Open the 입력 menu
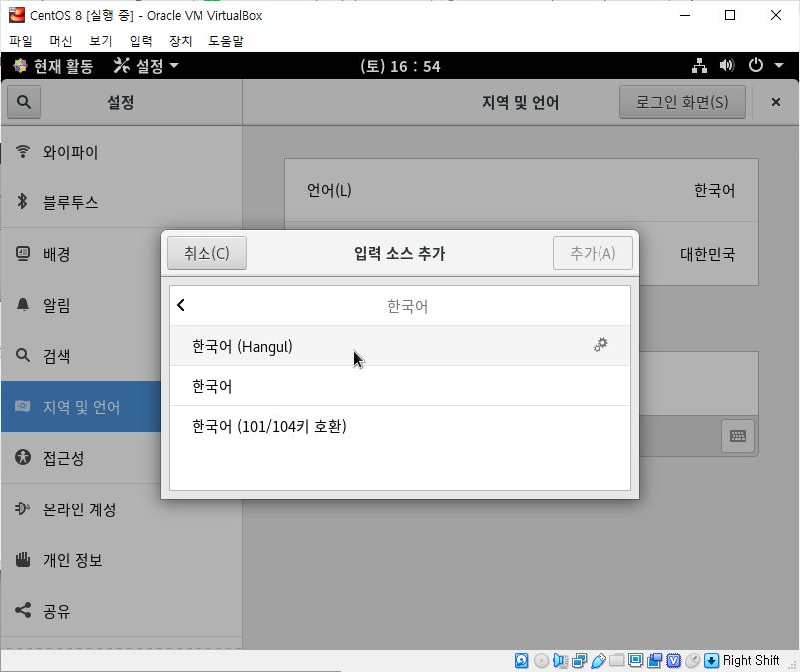The width and height of the screenshot is (800, 672). (141, 40)
